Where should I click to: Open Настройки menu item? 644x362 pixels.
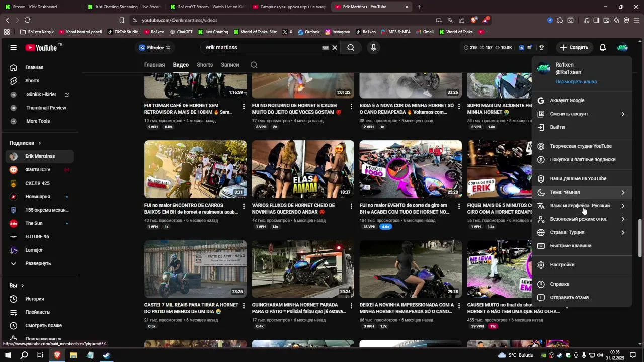(582, 265)
